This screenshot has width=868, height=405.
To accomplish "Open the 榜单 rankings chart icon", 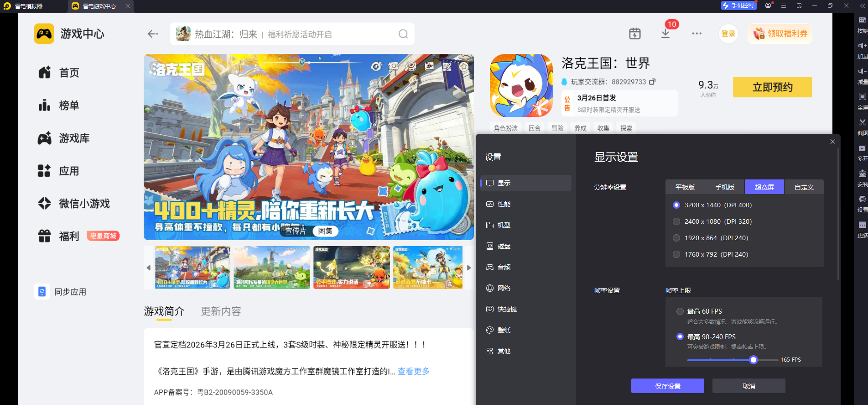I will point(45,105).
